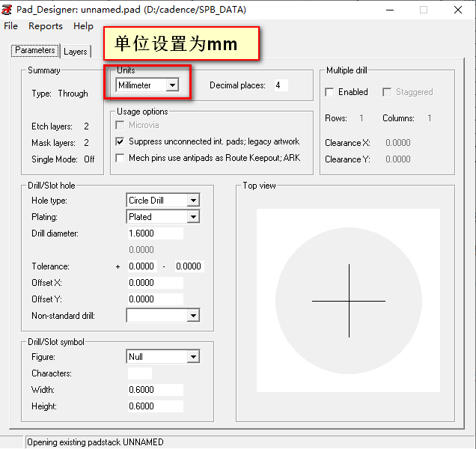
Task: Expand the Plating dropdown
Action: [193, 217]
